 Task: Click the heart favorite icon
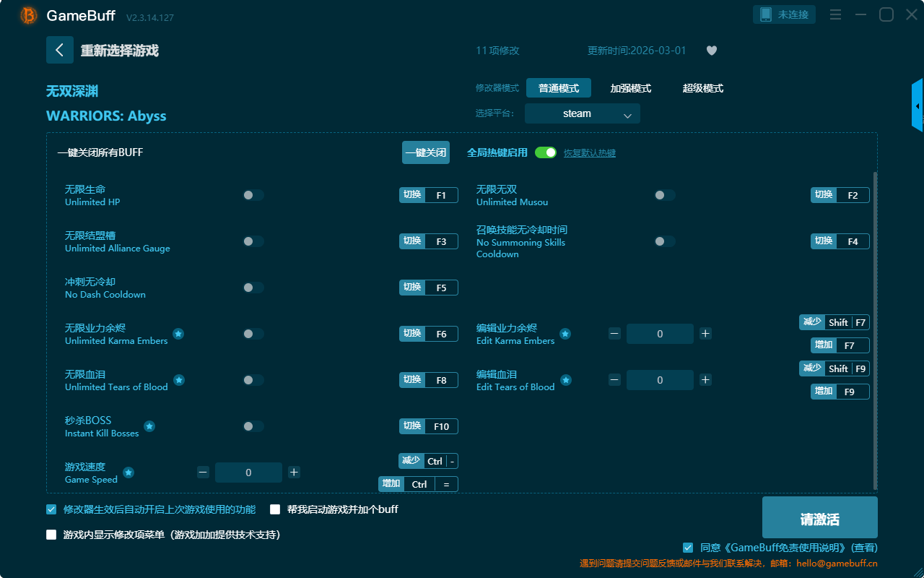(x=711, y=51)
